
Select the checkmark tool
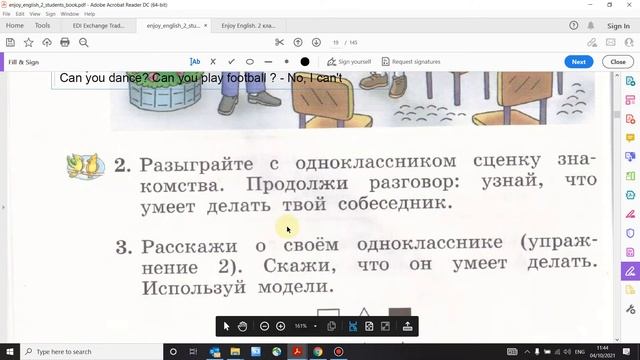pos(231,62)
